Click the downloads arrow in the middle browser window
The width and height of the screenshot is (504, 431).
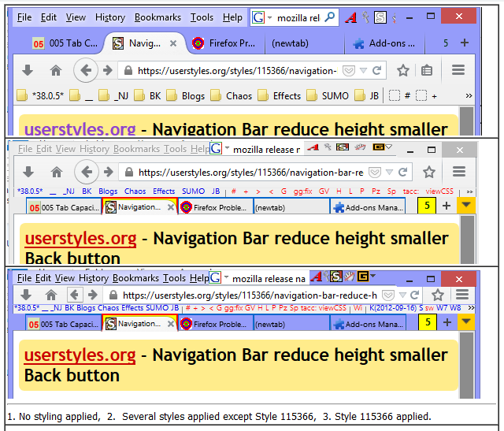(x=28, y=172)
